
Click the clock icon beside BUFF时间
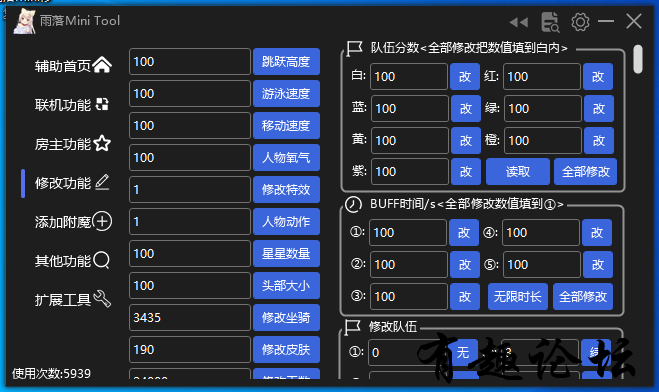click(x=353, y=204)
